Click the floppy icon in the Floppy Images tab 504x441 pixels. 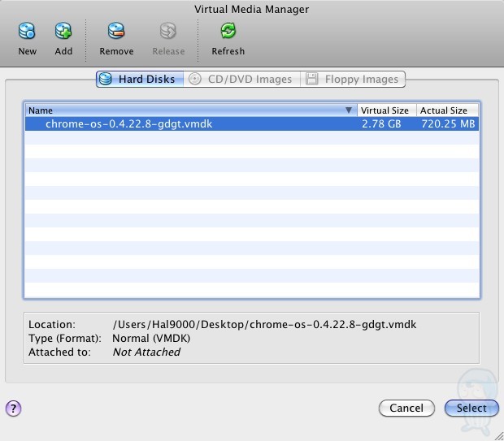click(x=312, y=80)
